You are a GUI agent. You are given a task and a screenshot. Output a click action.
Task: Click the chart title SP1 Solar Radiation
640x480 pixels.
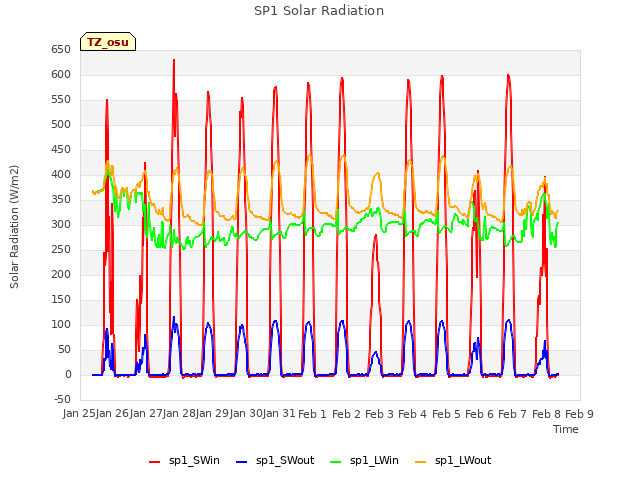(x=319, y=11)
